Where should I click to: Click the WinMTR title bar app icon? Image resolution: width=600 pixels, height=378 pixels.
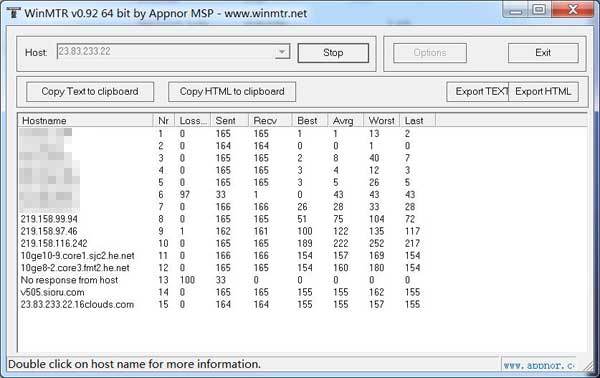pyautogui.click(x=13, y=12)
